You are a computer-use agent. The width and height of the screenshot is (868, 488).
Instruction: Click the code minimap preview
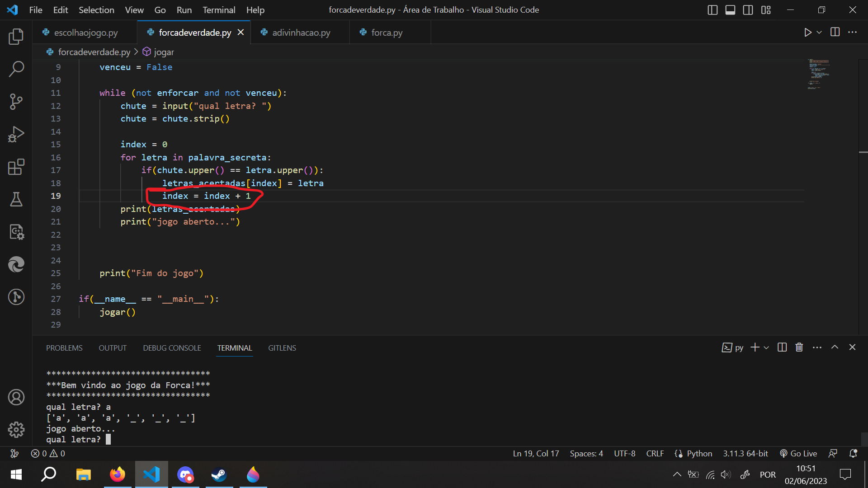click(819, 74)
